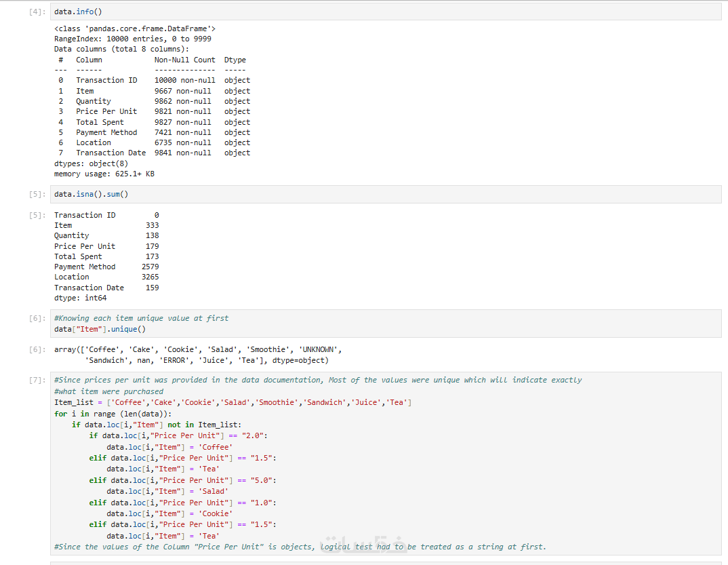Click the dtype: int64 output line
The image size is (728, 565).
[x=80, y=298]
